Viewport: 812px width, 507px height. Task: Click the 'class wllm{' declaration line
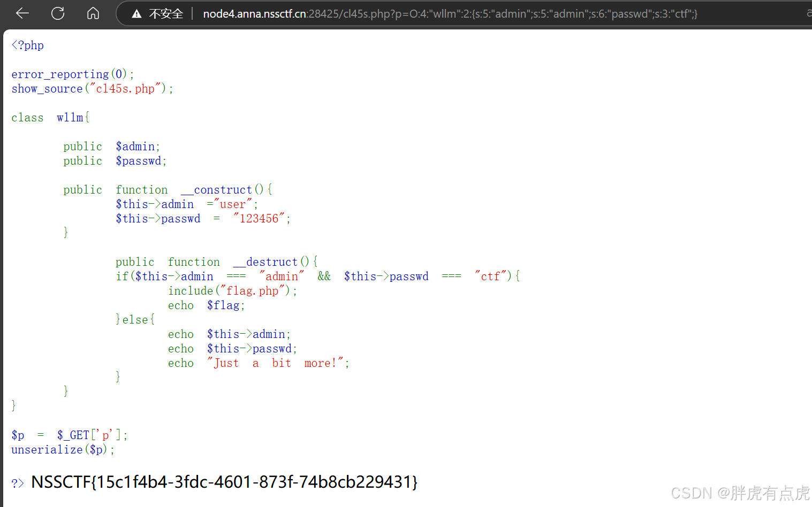click(51, 118)
